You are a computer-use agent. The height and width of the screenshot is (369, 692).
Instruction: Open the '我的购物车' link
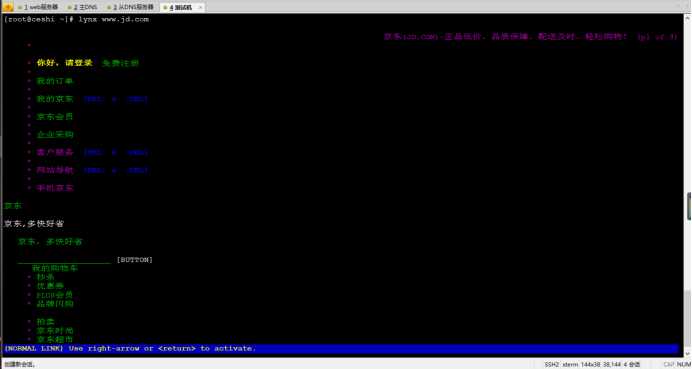(x=55, y=268)
